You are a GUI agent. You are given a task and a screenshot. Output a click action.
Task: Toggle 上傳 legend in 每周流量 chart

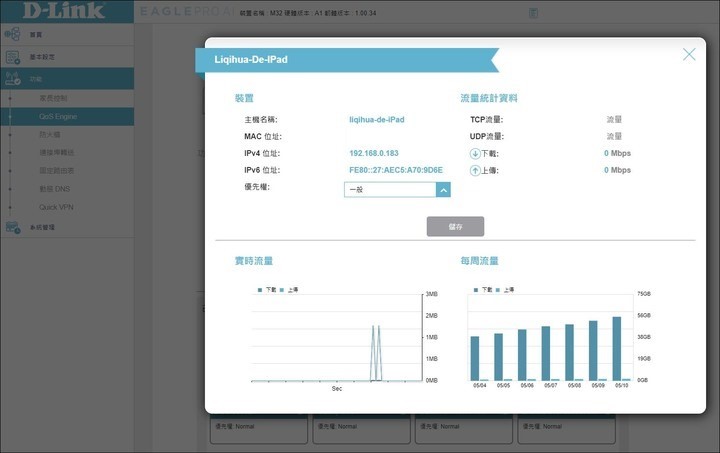tap(505, 290)
